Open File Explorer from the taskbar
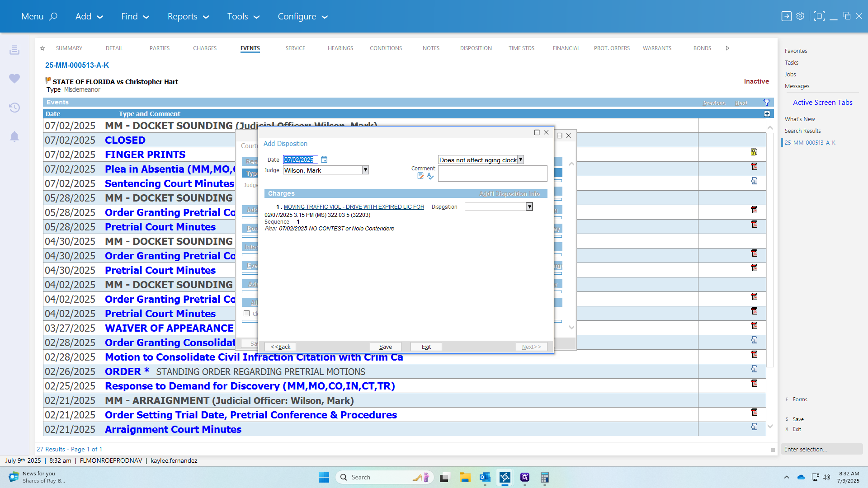This screenshot has height=488, width=868. tap(465, 477)
